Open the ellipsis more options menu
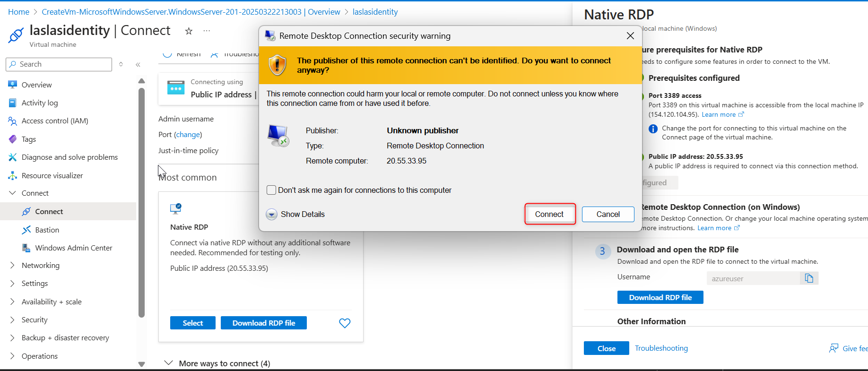This screenshot has height=371, width=868. [x=207, y=31]
